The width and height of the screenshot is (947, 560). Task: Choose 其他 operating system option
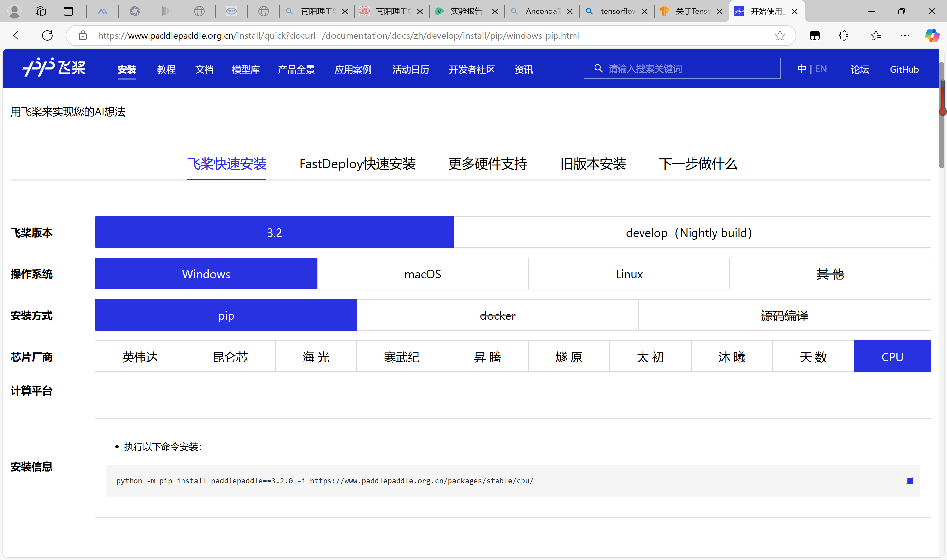[x=830, y=273]
